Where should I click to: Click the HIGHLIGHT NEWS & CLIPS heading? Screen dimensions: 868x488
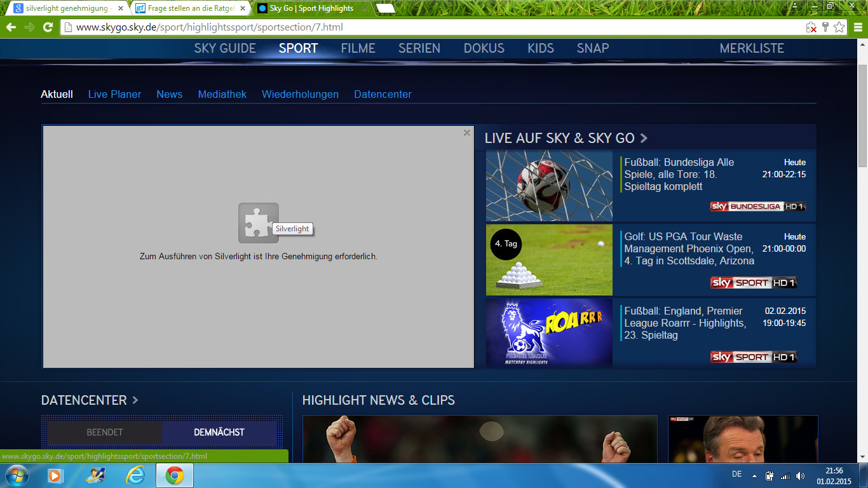379,400
